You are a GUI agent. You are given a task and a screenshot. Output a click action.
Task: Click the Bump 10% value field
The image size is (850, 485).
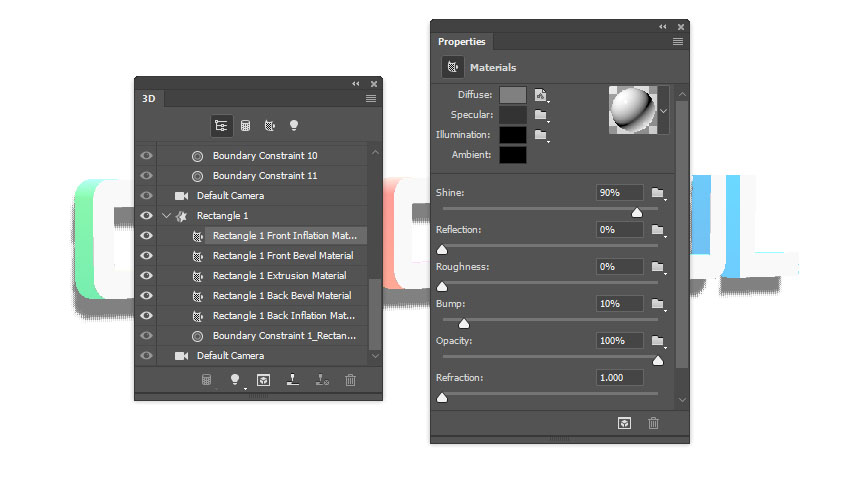620,304
